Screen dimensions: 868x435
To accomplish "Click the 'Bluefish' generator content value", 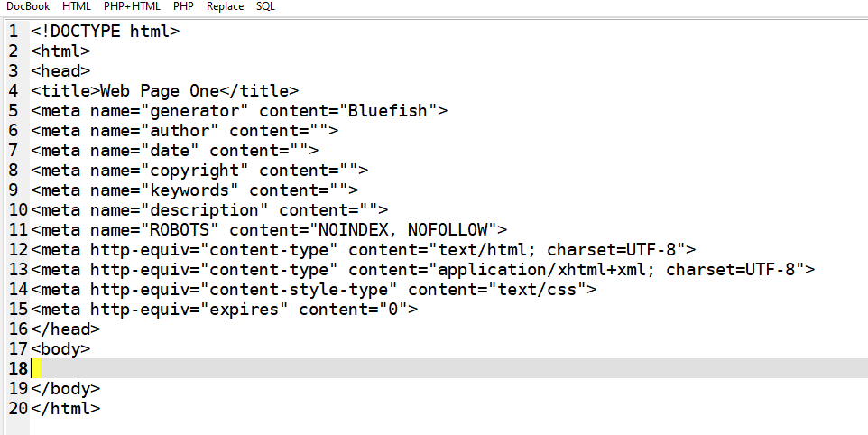I will pos(389,111).
